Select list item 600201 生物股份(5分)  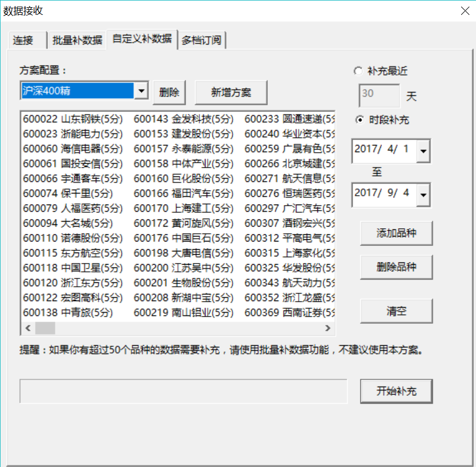click(x=183, y=282)
